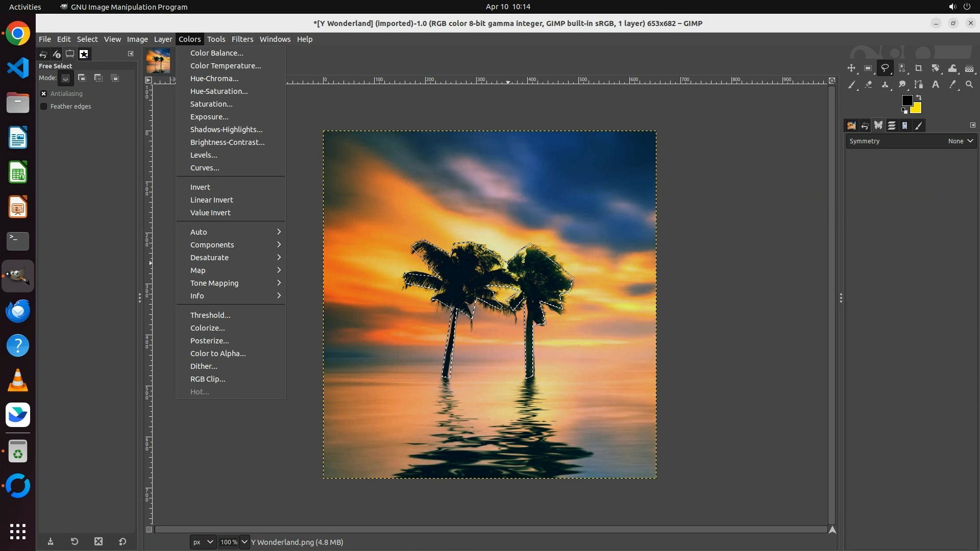This screenshot has width=980, height=551.
Task: Click the yellow background color swatch
Action: click(x=917, y=109)
